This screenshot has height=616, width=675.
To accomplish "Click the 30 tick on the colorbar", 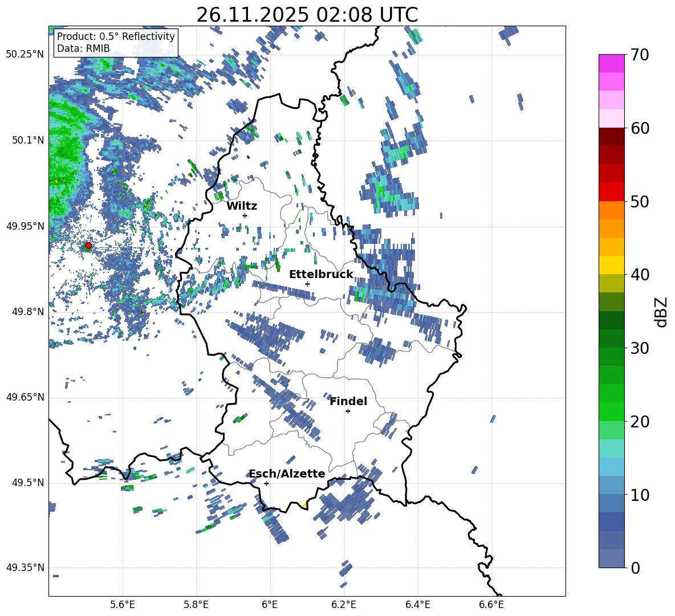I will click(640, 348).
